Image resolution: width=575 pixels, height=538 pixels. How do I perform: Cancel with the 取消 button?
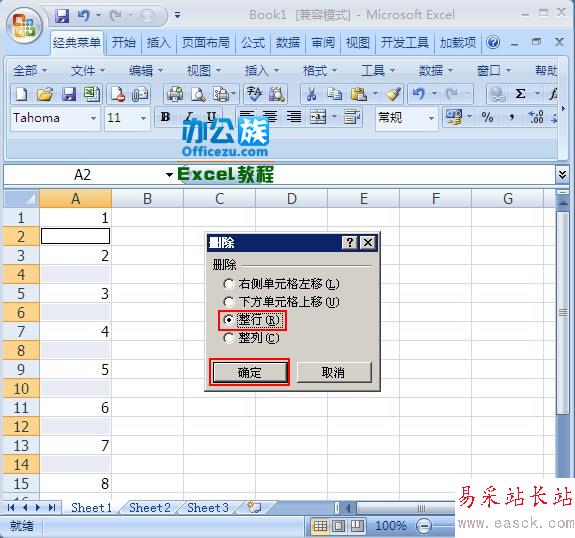(334, 372)
